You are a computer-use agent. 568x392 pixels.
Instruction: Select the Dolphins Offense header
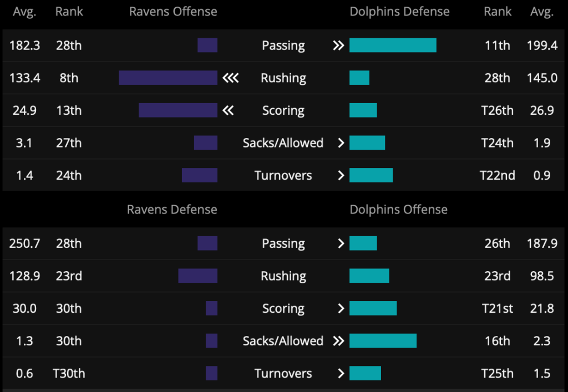[398, 210]
